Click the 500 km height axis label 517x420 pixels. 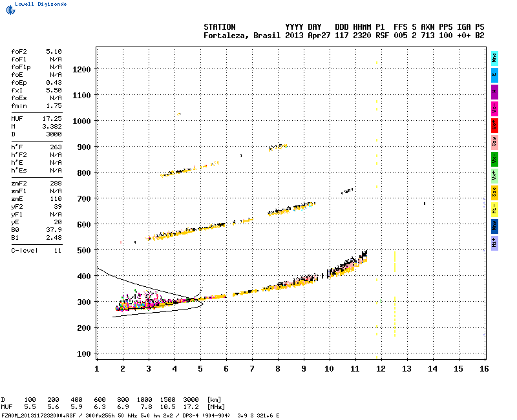coord(84,251)
